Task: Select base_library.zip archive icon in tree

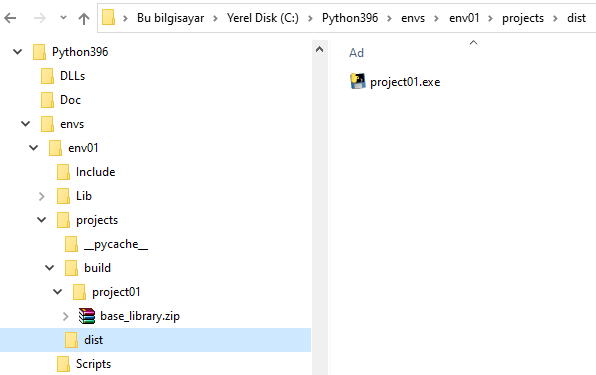Action: pyautogui.click(x=87, y=316)
